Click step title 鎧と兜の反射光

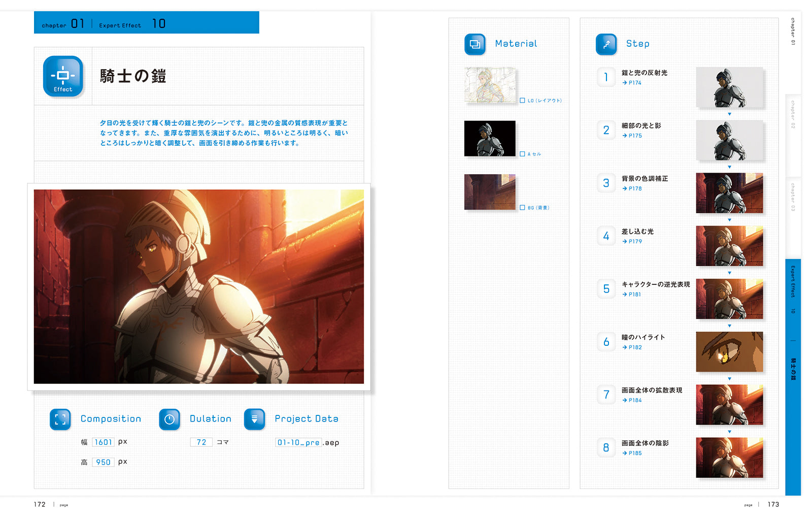click(x=645, y=73)
